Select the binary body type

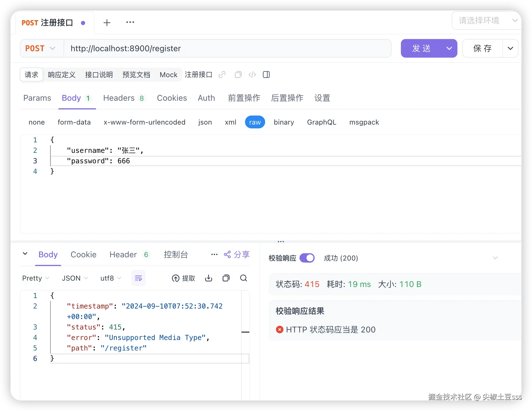pos(284,122)
